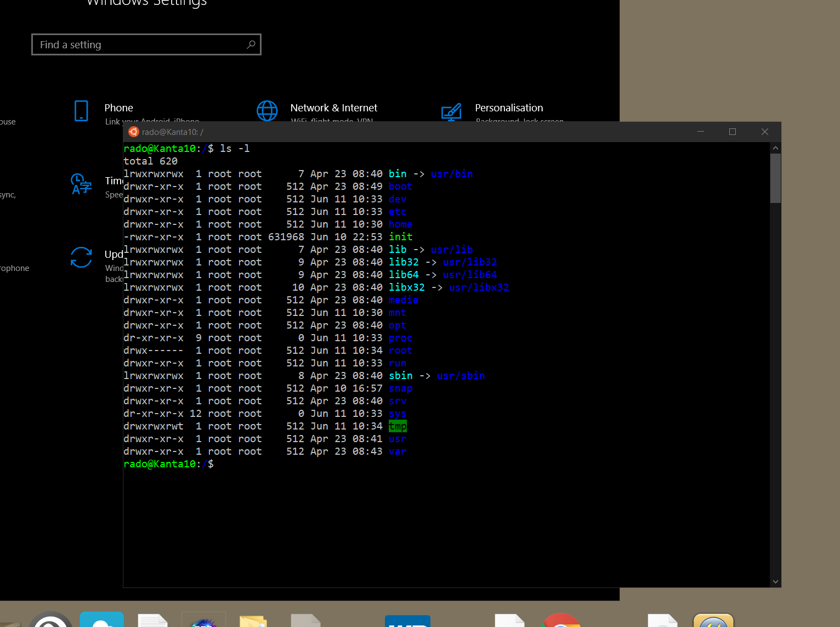Click the 'var' directory name
This screenshot has height=627, width=840.
pos(398,451)
